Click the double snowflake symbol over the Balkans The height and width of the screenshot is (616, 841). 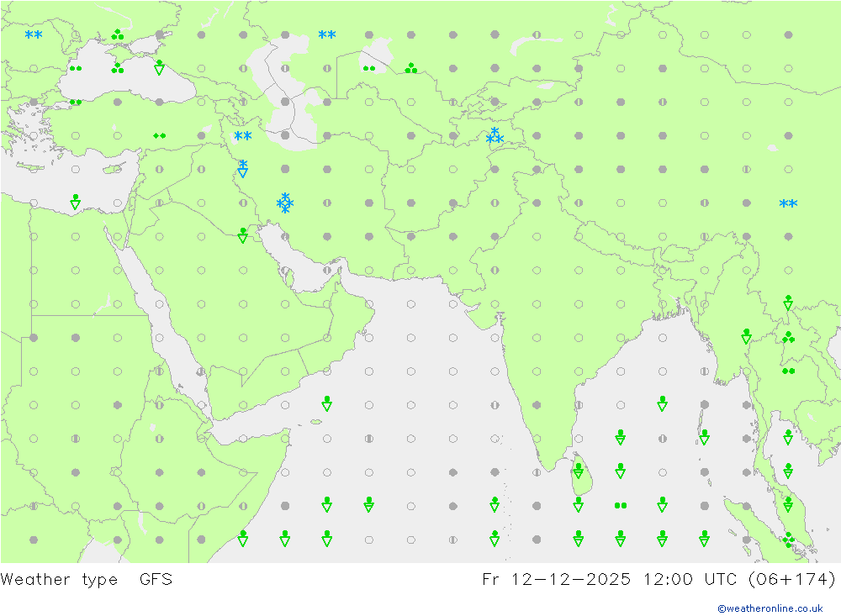pyautogui.click(x=34, y=34)
